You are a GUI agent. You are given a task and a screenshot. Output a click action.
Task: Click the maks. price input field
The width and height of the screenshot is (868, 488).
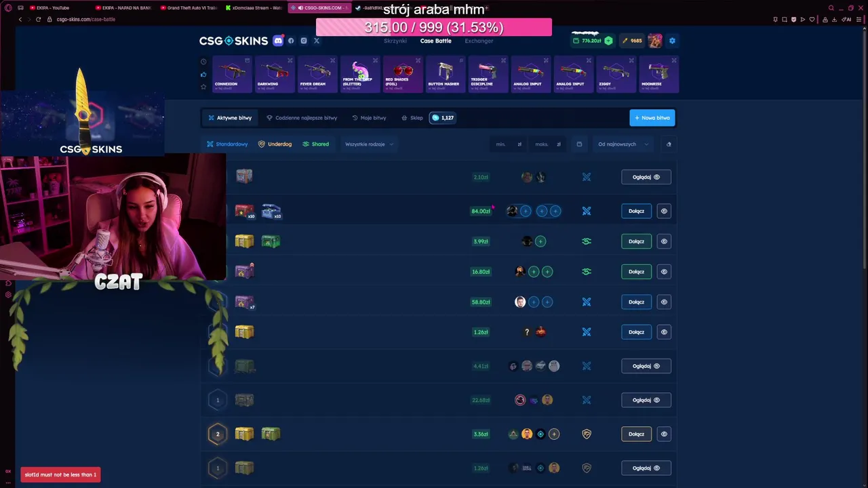pyautogui.click(x=548, y=144)
